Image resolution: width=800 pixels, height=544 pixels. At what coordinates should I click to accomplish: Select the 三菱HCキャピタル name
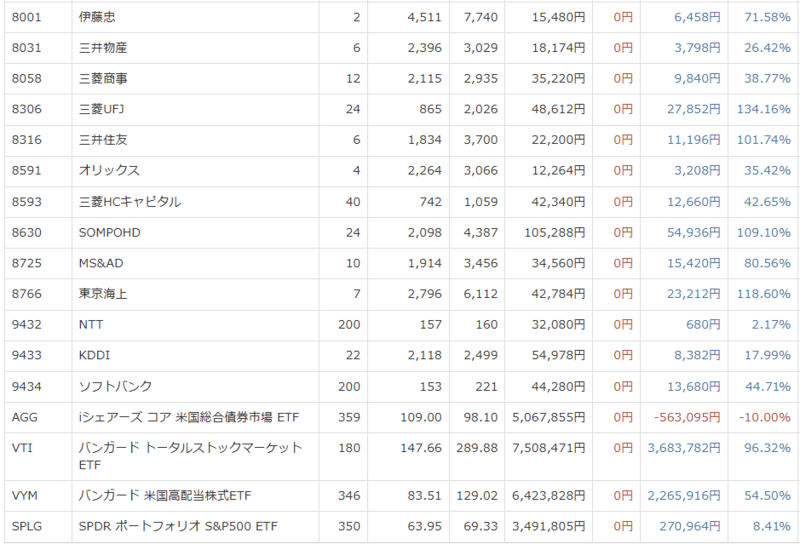coord(130,202)
